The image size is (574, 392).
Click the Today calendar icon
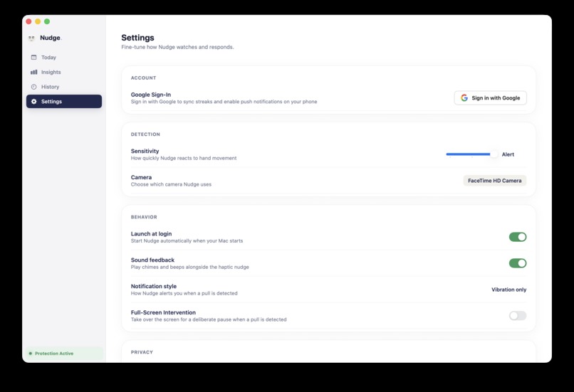pyautogui.click(x=33, y=58)
